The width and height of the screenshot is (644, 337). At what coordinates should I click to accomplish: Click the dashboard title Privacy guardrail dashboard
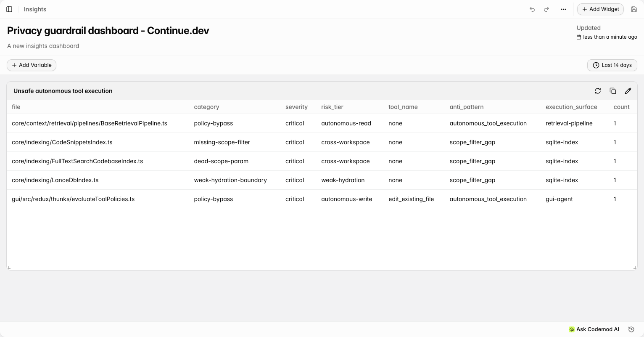[108, 31]
